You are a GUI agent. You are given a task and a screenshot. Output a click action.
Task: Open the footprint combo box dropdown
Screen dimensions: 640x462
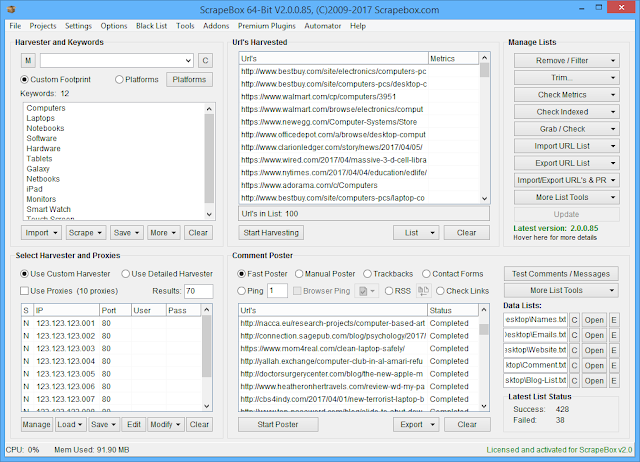coord(188,60)
